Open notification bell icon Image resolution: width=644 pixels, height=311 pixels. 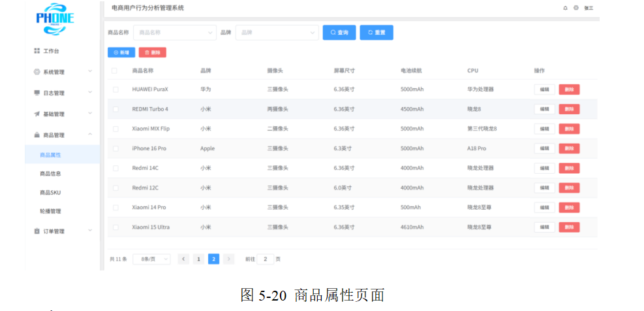[566, 8]
